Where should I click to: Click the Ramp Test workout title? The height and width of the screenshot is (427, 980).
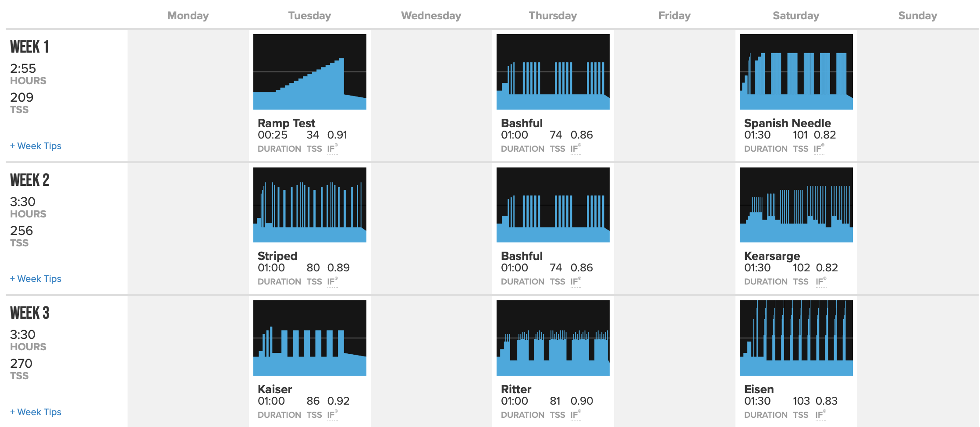point(286,123)
